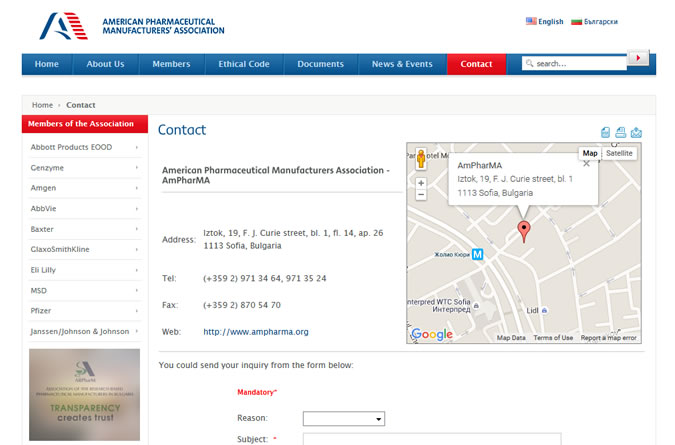Open Janssen/Johnson & Johnson link
Viewport: 675px width, 445px height.
tap(80, 331)
